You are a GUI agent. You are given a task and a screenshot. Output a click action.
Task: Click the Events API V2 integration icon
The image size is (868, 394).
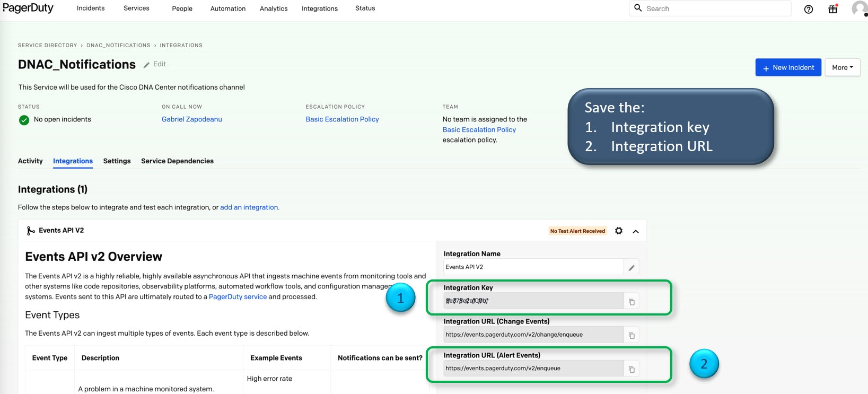pos(31,231)
